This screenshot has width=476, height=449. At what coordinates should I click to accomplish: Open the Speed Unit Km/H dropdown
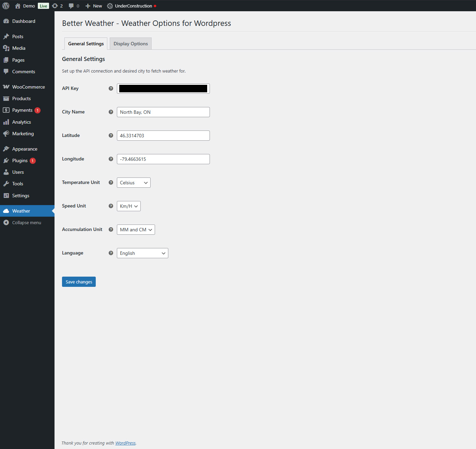(x=129, y=206)
